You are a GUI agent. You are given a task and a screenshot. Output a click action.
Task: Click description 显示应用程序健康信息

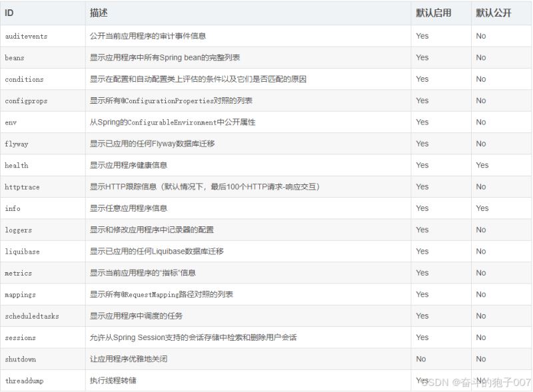point(129,165)
